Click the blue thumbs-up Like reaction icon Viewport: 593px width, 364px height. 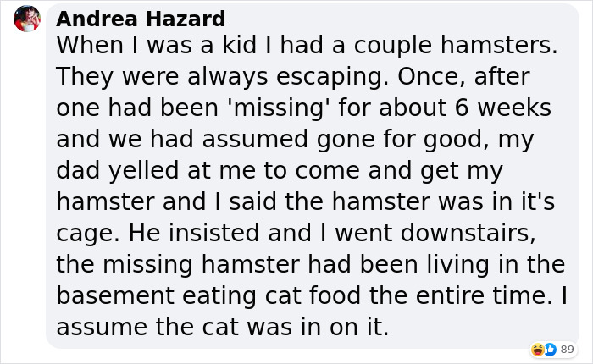click(x=549, y=349)
